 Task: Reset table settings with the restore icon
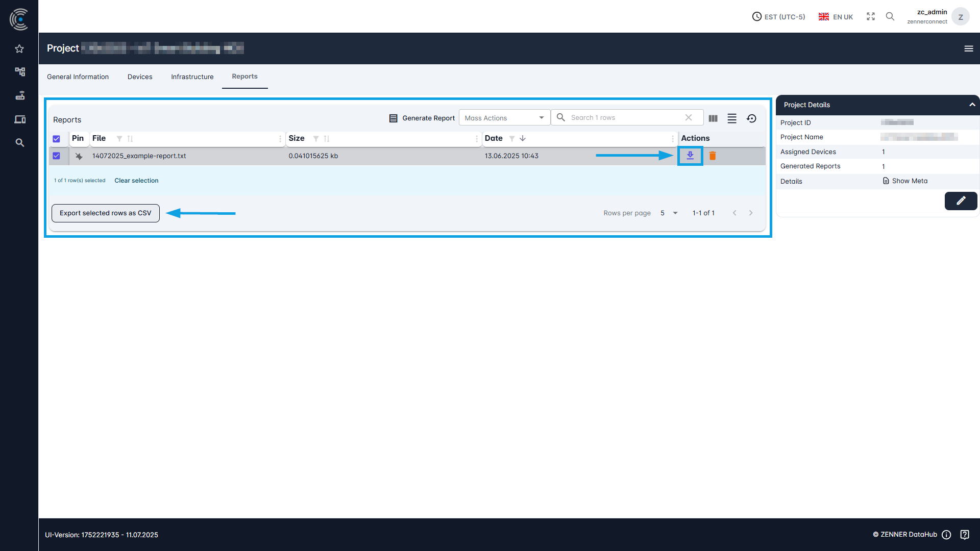tap(751, 118)
